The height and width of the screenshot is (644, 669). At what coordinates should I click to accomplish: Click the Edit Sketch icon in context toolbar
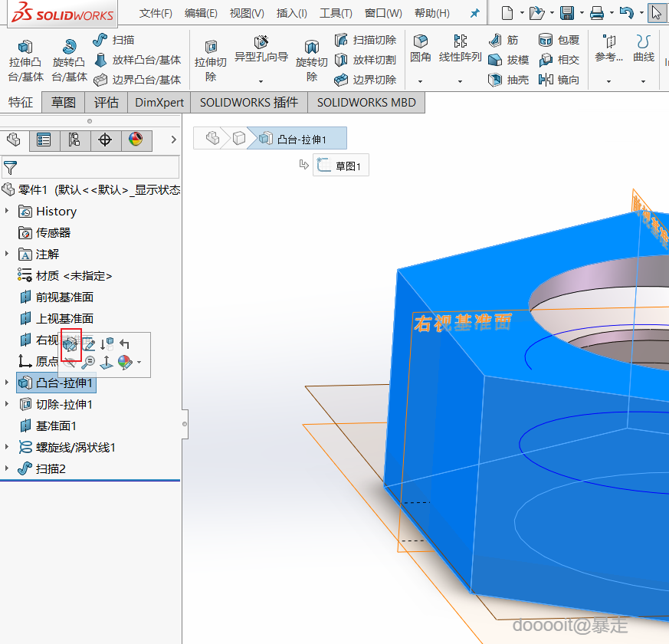(90, 345)
